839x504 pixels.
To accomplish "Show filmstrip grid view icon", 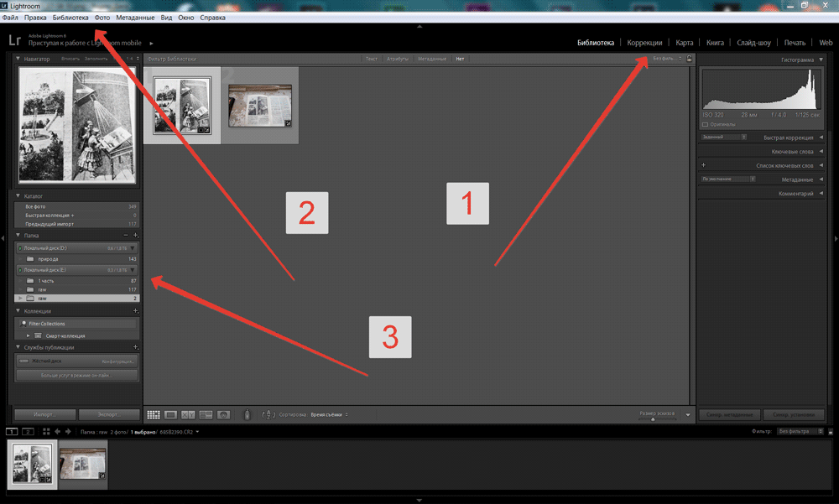I will point(46,431).
